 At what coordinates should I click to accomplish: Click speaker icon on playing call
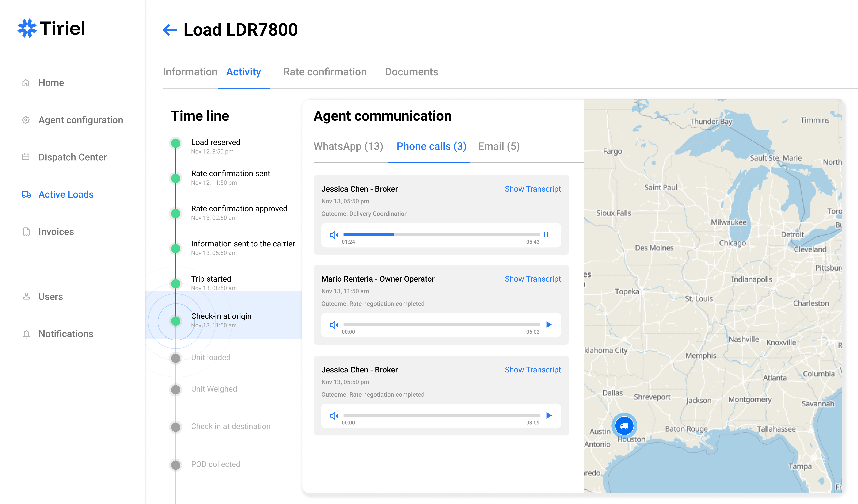coord(334,235)
